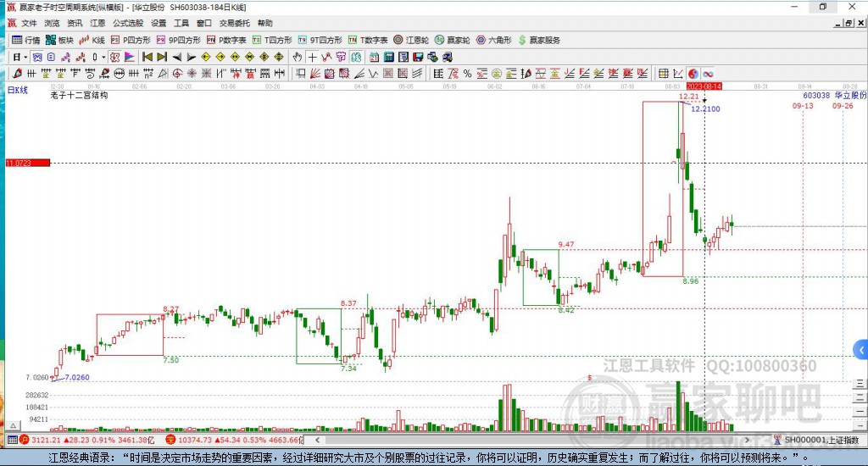Click the red starburst radial icon
Screen dimensions: 868x466
(x=192, y=74)
